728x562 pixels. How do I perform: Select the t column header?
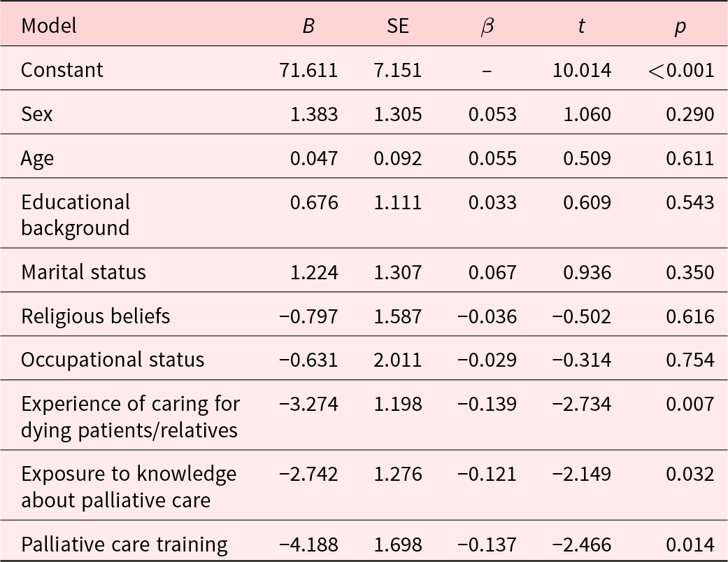(x=581, y=26)
